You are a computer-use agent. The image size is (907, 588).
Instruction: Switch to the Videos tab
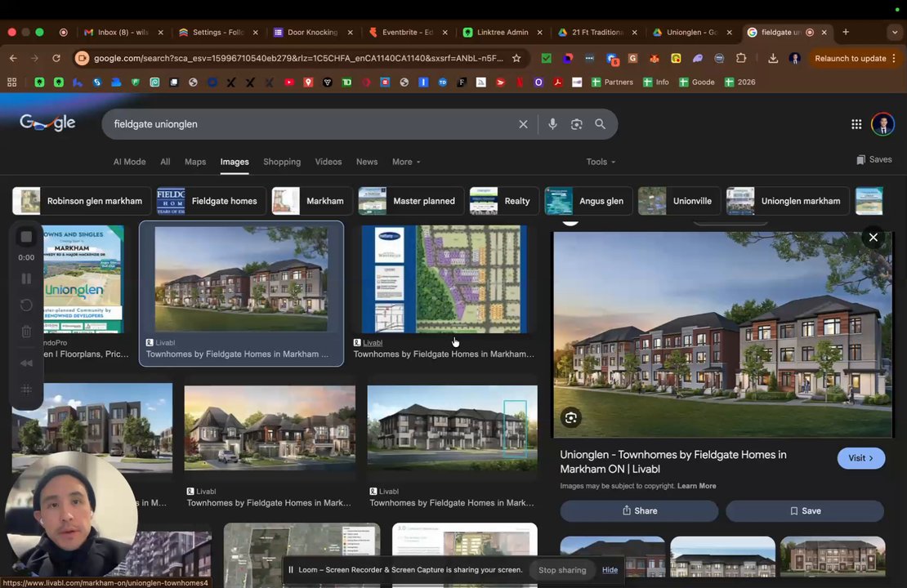click(328, 162)
